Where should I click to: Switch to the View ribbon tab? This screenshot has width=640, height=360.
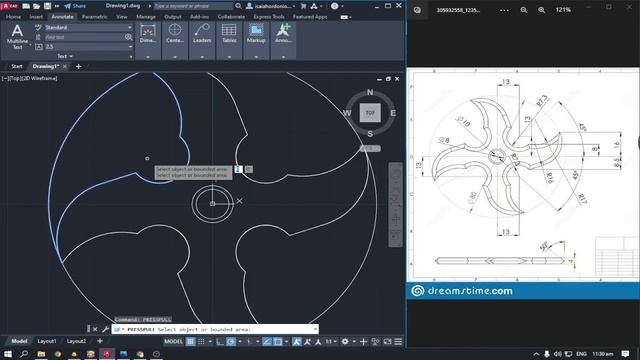point(122,17)
